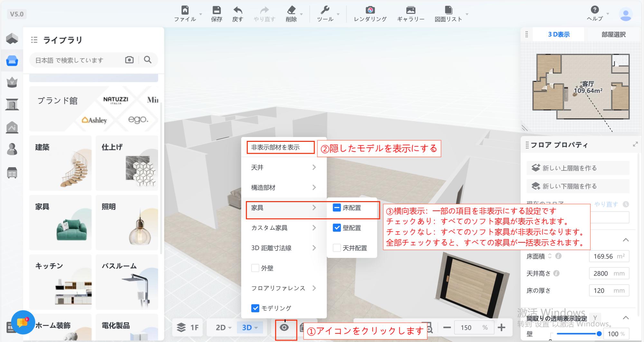
Task: Open the 削除 dropdown arrow
Action: tap(301, 14)
